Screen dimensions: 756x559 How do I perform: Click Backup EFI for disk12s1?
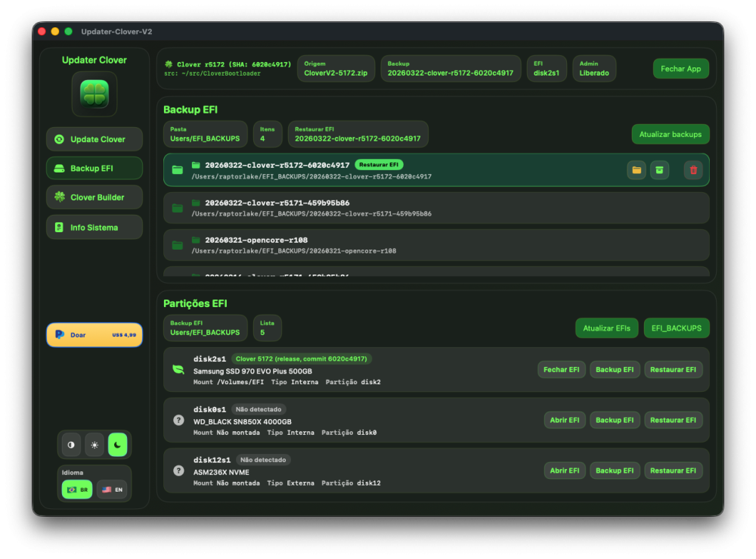click(615, 470)
